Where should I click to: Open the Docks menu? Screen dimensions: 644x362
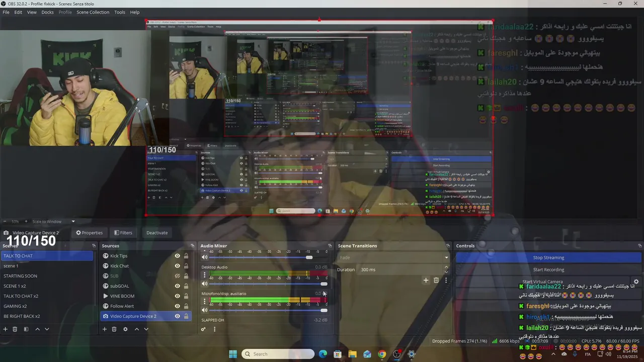47,12
